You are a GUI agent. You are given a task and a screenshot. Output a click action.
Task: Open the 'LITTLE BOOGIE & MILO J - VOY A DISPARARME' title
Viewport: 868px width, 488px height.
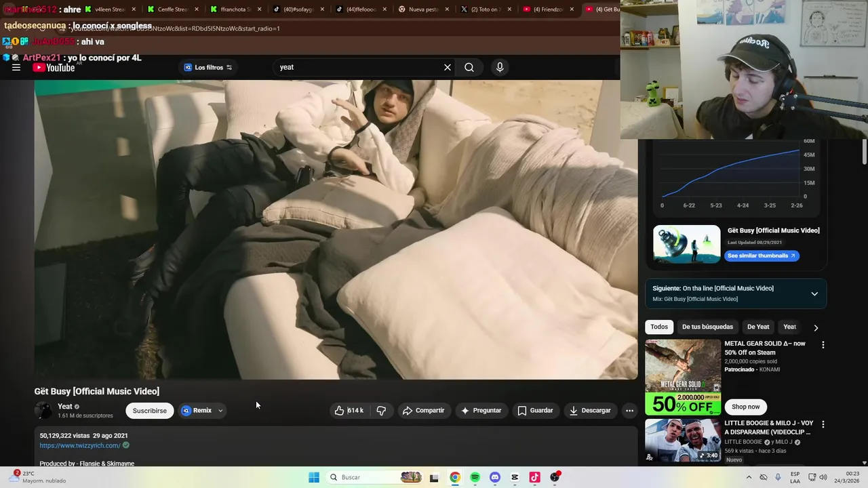(x=769, y=428)
